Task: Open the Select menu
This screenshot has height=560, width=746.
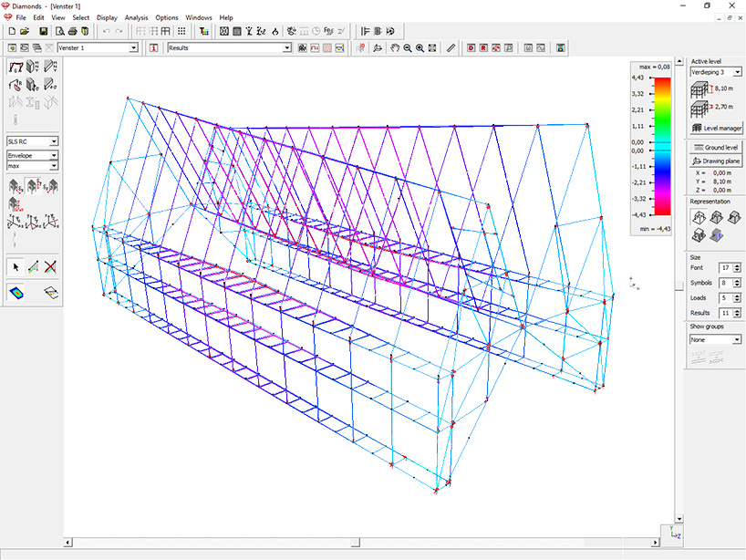Action: pos(81,17)
